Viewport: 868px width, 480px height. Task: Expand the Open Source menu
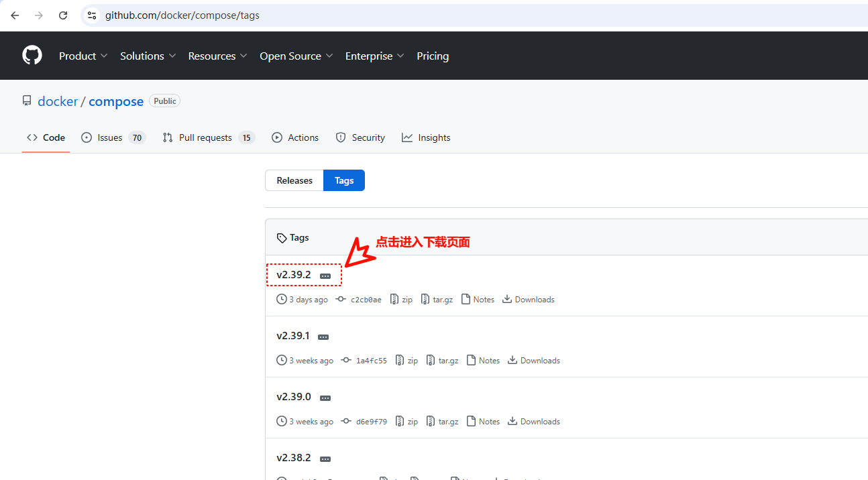tap(296, 56)
